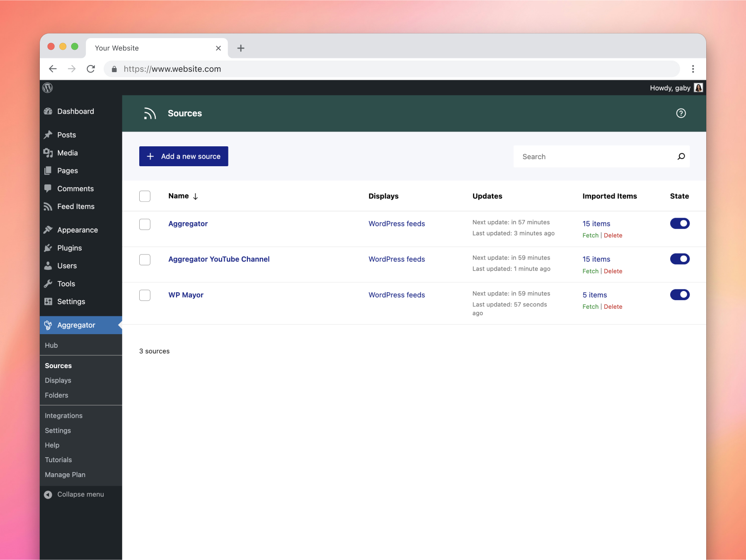Turn off Aggregator YouTube Channel toggle
Screen dimensions: 746x560
click(x=680, y=259)
